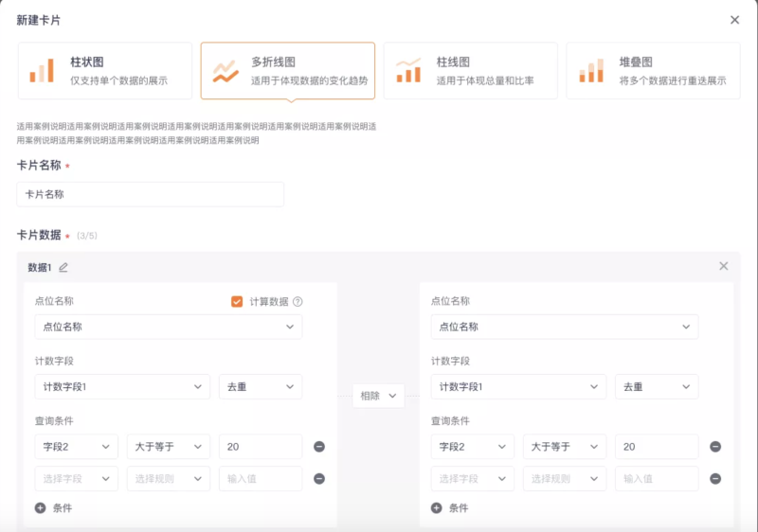Toggle the 计算数据 checkbox
The width and height of the screenshot is (758, 532).
click(237, 302)
